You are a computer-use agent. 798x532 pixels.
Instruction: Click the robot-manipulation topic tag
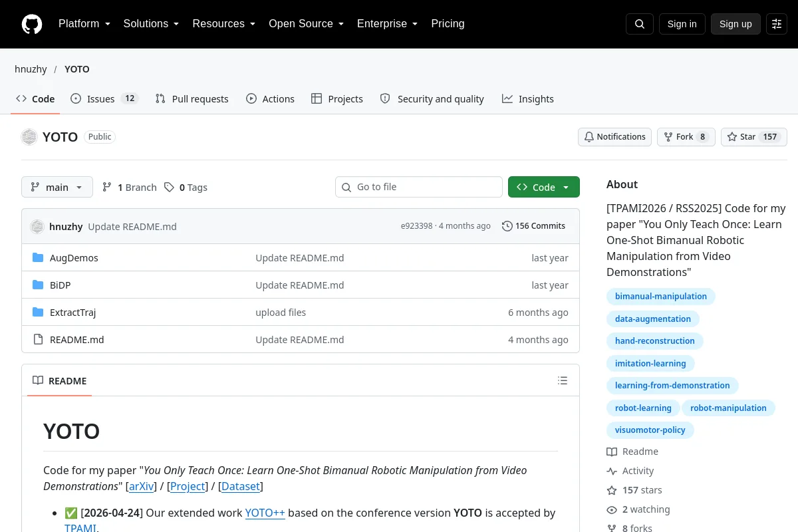point(728,408)
